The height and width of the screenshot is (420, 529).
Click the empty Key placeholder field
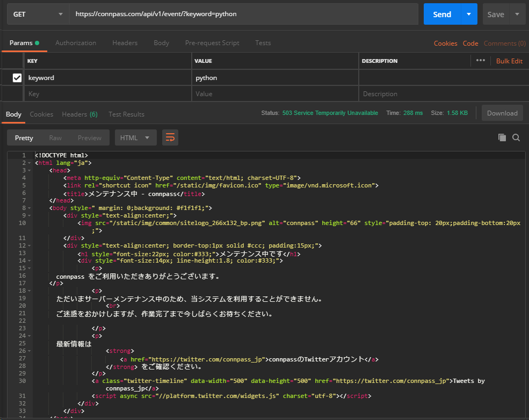(107, 94)
